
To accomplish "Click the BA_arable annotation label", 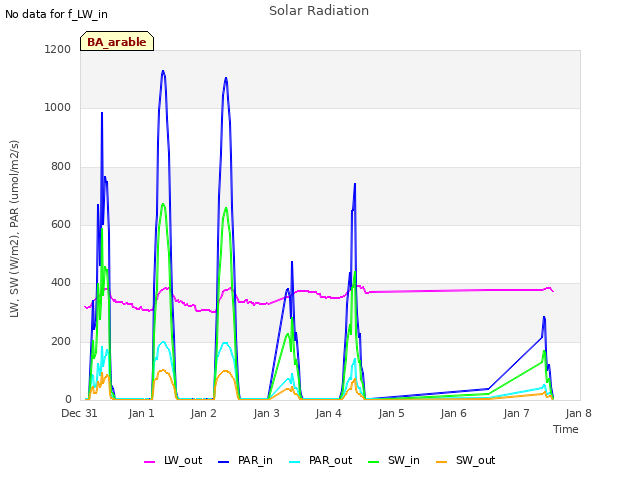I will pos(117,41).
